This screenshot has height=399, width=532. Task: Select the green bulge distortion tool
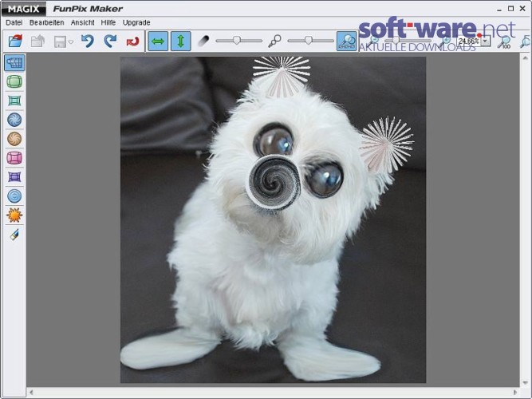coord(14,81)
